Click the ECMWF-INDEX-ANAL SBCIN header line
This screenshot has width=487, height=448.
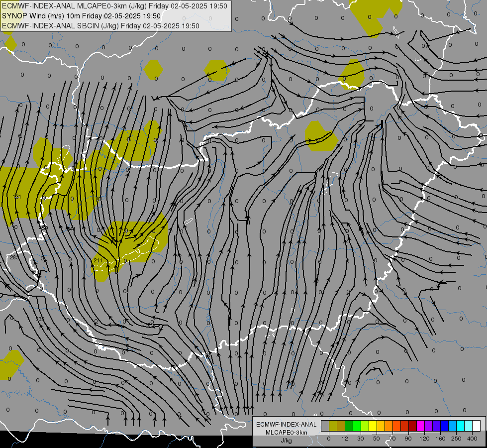pyautogui.click(x=100, y=26)
